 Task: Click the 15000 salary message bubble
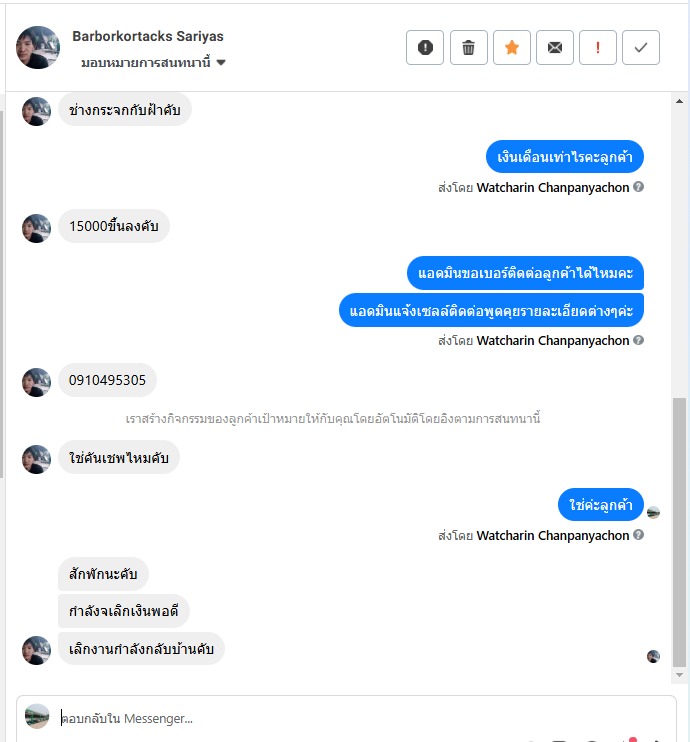(114, 226)
